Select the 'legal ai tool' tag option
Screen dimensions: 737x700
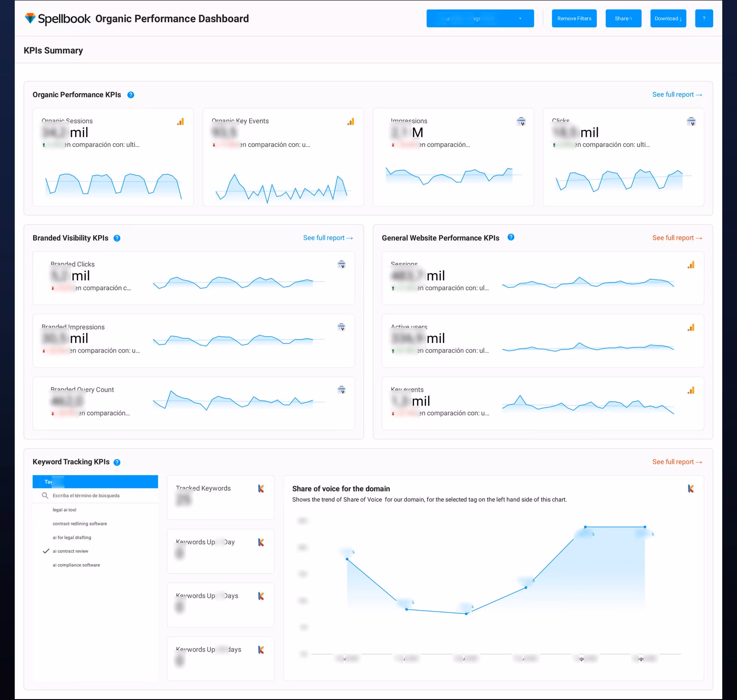pyautogui.click(x=64, y=510)
